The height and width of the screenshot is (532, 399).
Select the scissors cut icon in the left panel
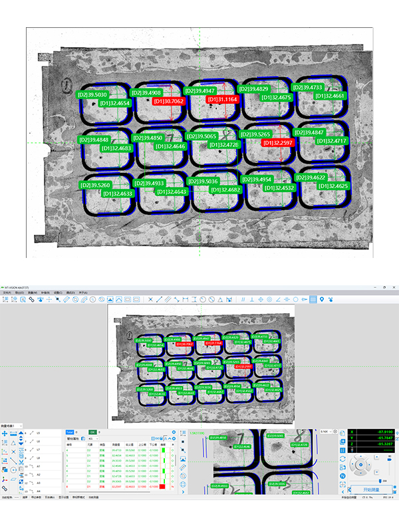[x=21, y=463]
